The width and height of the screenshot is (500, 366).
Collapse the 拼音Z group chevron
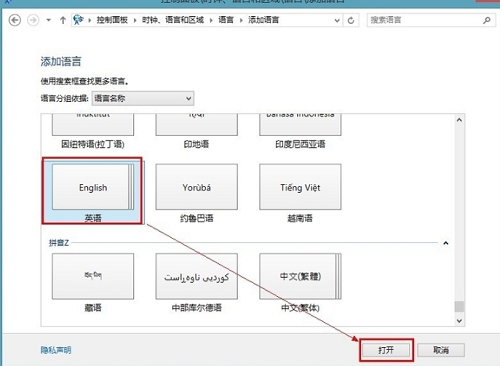tap(446, 243)
